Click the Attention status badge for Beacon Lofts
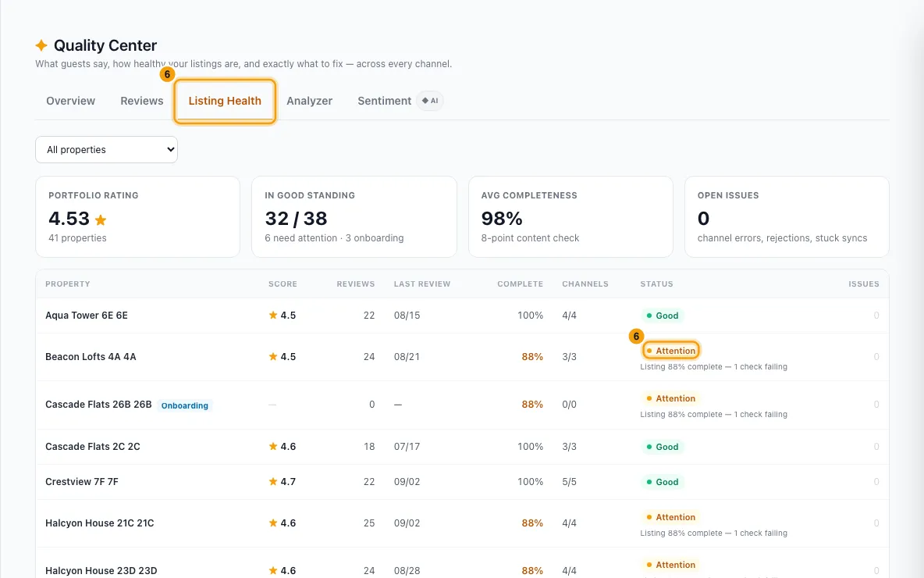Viewport: 924px width, 578px height. pos(670,351)
